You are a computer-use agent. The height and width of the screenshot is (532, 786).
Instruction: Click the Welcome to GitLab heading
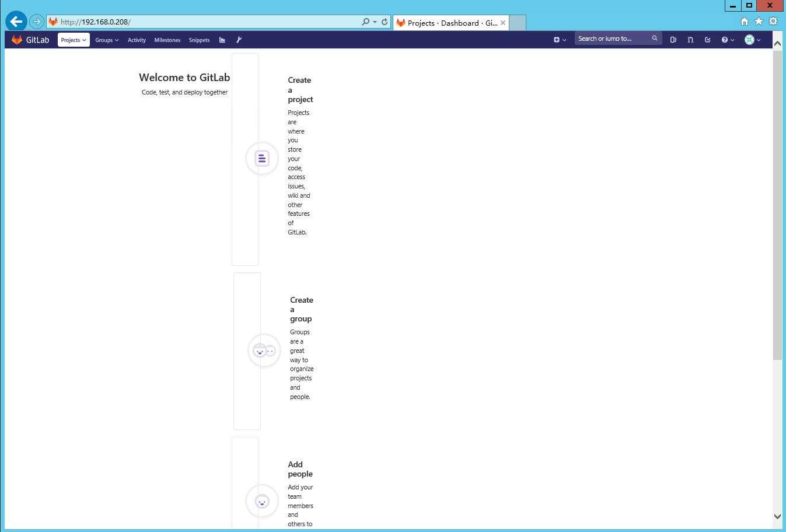184,77
